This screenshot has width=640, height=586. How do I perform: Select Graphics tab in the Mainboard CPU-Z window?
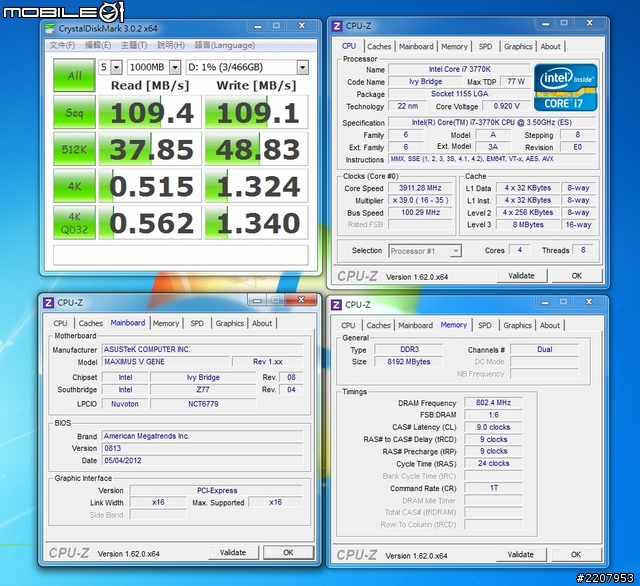pos(230,323)
